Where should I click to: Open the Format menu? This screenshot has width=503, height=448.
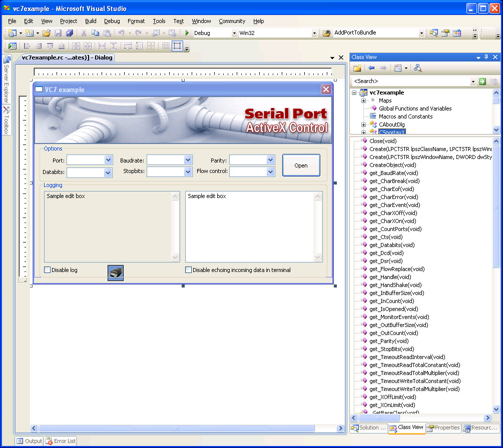(136, 21)
